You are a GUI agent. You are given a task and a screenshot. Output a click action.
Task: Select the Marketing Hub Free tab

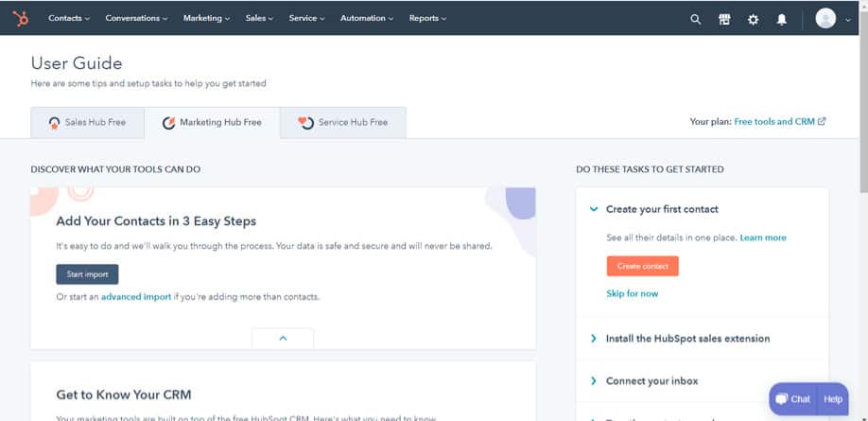click(x=212, y=122)
